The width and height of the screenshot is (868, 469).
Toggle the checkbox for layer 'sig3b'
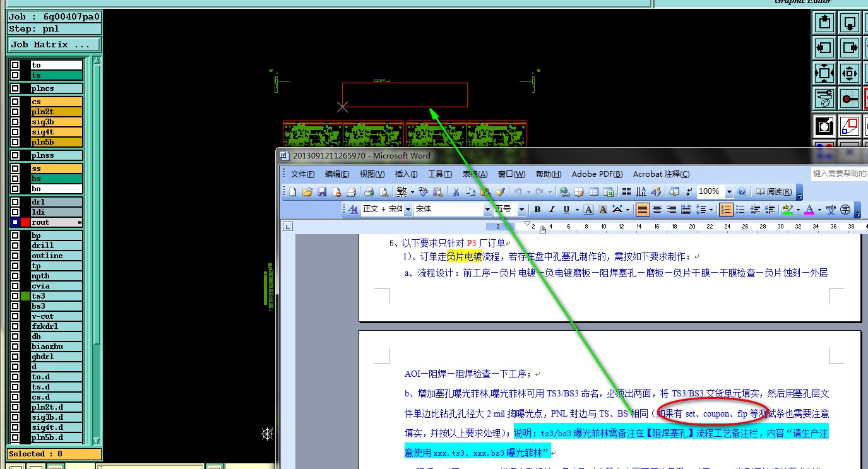(15, 122)
